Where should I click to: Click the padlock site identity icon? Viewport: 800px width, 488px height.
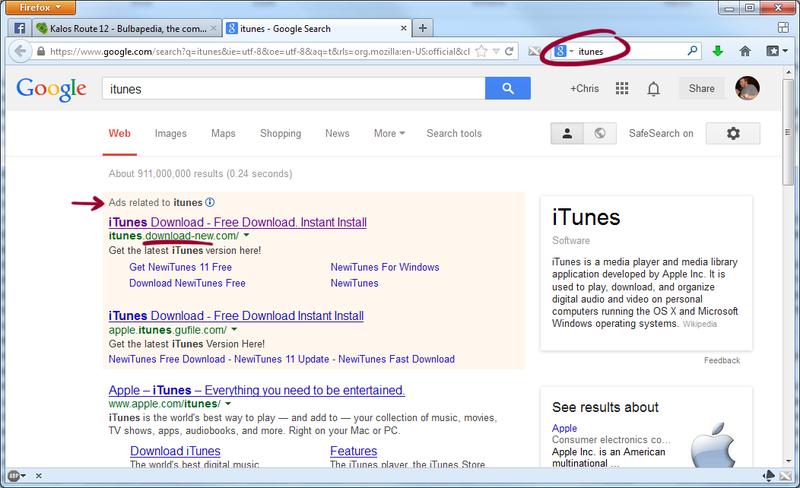pos(41,52)
